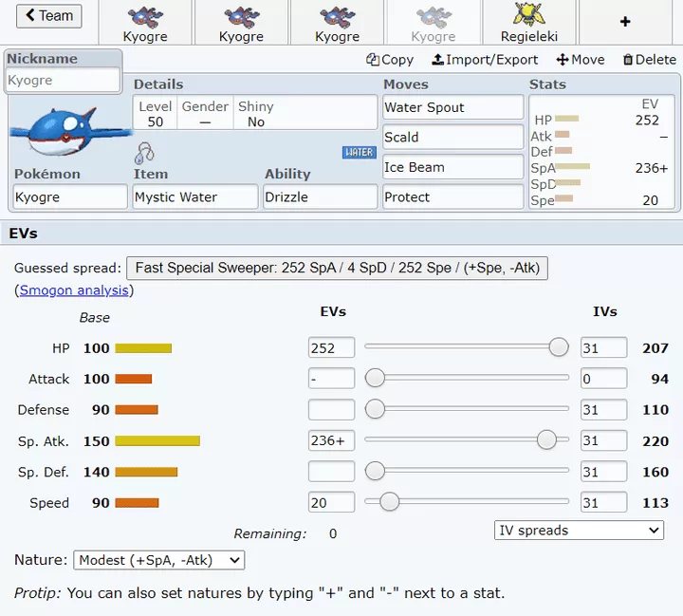
Task: Add a new Pokémon with plus tab
Action: (x=625, y=22)
